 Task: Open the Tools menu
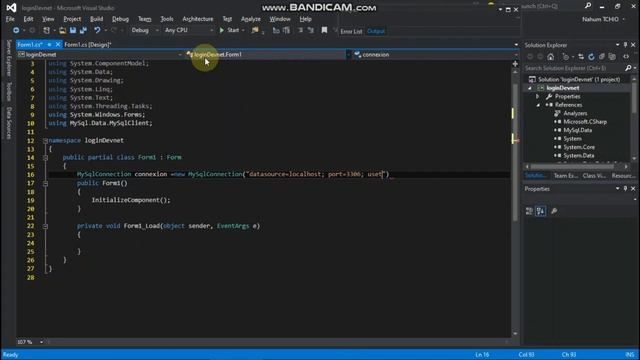click(167, 19)
